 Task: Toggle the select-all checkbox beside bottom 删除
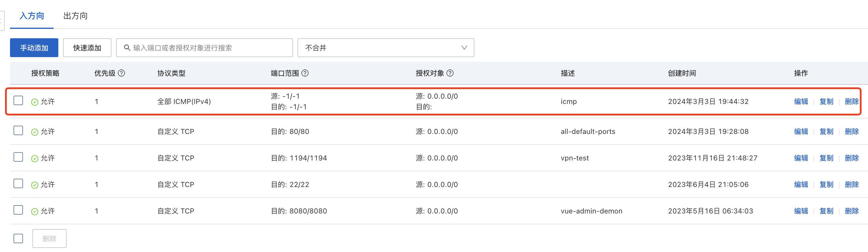pyautogui.click(x=18, y=238)
